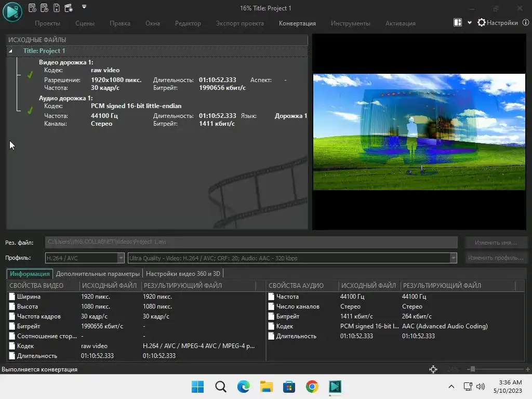Select the Title: Project 1 tree row
Image resolution: width=532 pixels, height=399 pixels.
(x=157, y=51)
